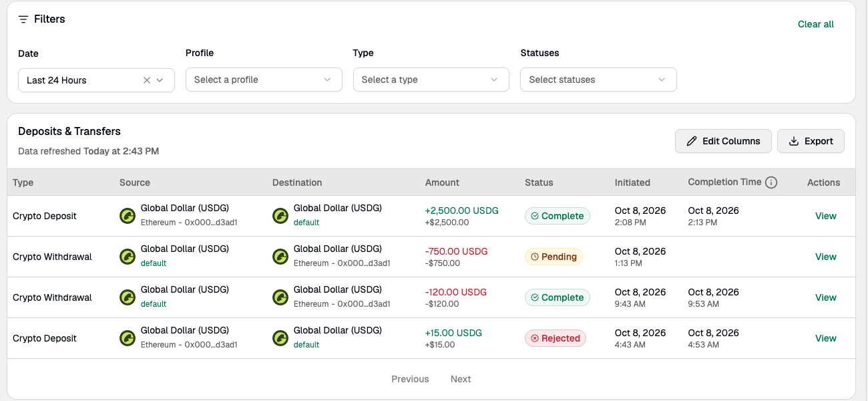Click the Edit Columns button
Viewport: 868px width, 401px height.
click(x=723, y=141)
